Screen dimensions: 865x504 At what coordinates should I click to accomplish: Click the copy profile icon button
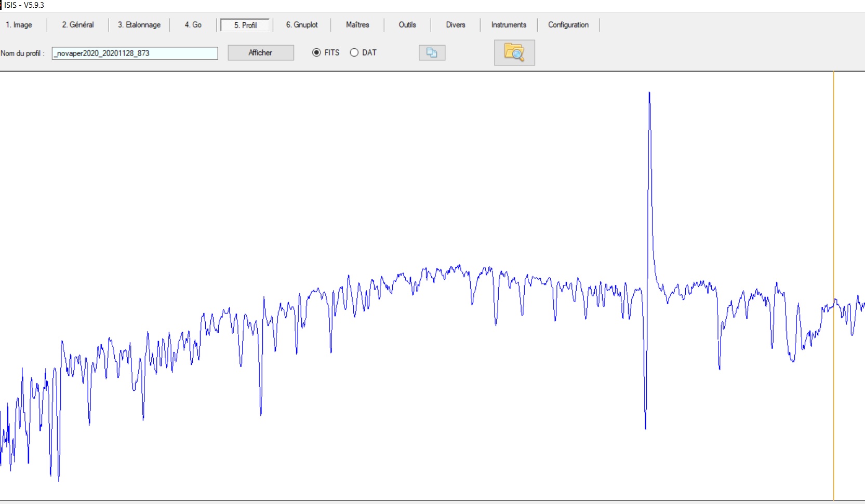pos(432,53)
